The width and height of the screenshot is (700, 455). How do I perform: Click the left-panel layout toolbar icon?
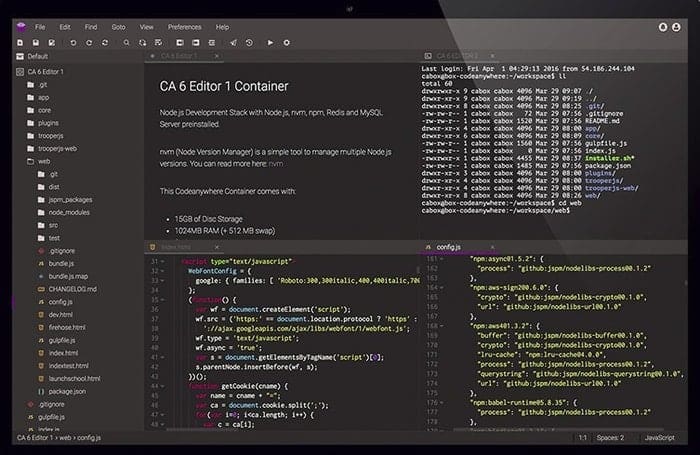(x=180, y=43)
